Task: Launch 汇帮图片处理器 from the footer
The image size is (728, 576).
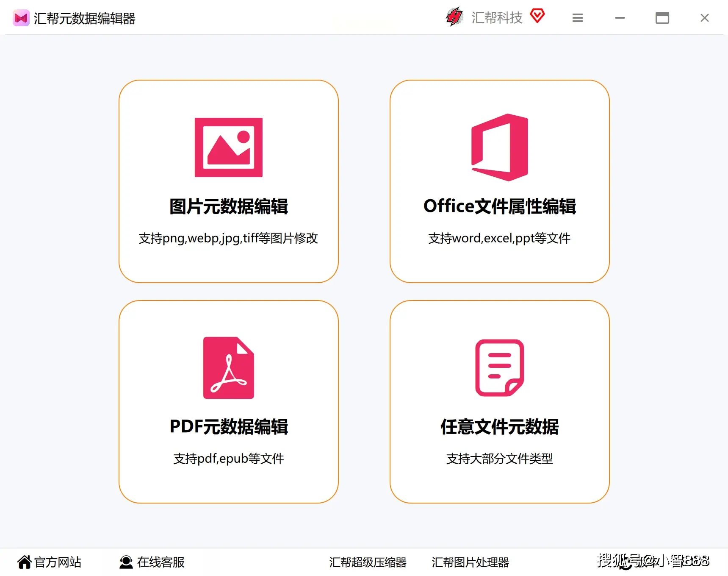Action: click(x=469, y=562)
